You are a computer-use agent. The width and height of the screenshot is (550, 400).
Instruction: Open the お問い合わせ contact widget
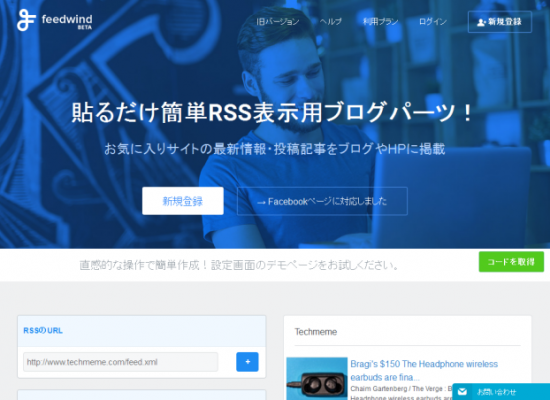click(x=501, y=392)
